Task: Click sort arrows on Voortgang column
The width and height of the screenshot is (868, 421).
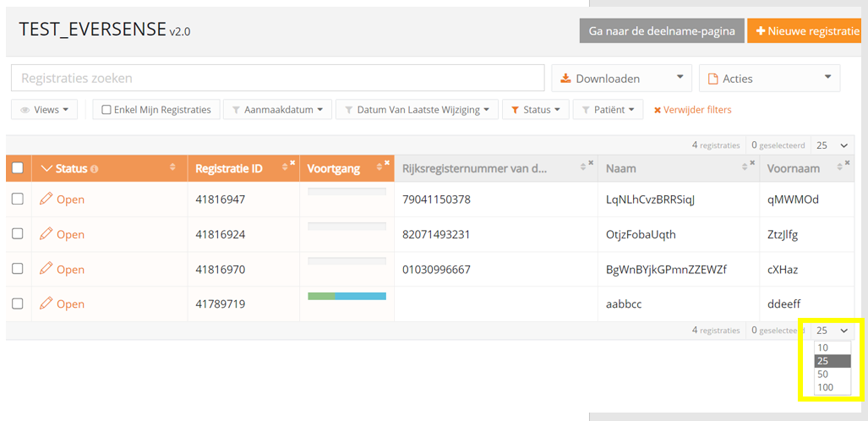Action: [x=379, y=168]
